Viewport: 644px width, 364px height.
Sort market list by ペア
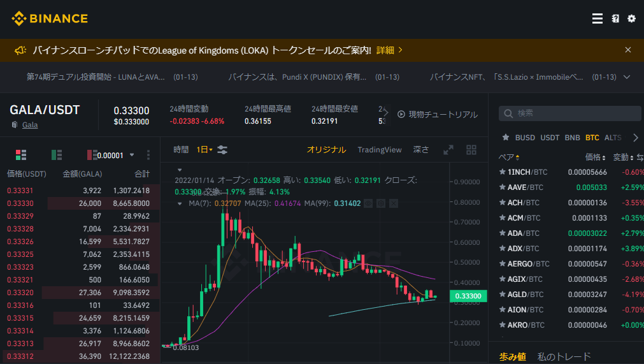click(509, 157)
